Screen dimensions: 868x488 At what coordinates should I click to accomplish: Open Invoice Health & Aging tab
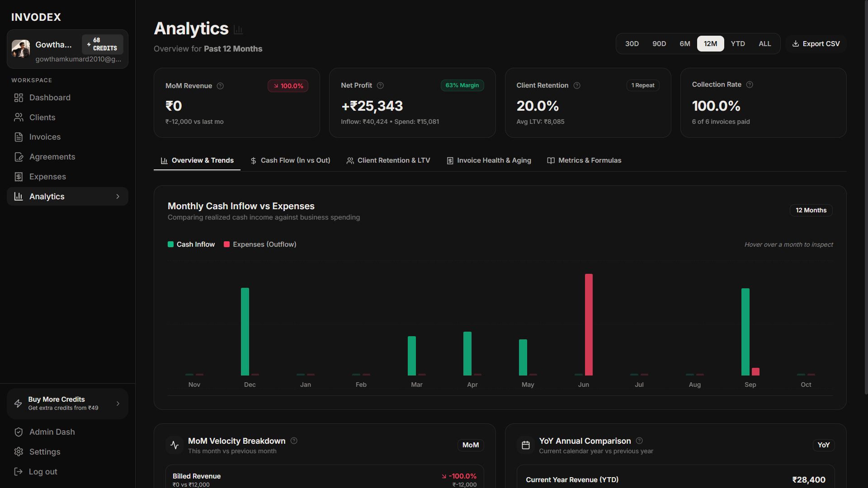(x=489, y=160)
